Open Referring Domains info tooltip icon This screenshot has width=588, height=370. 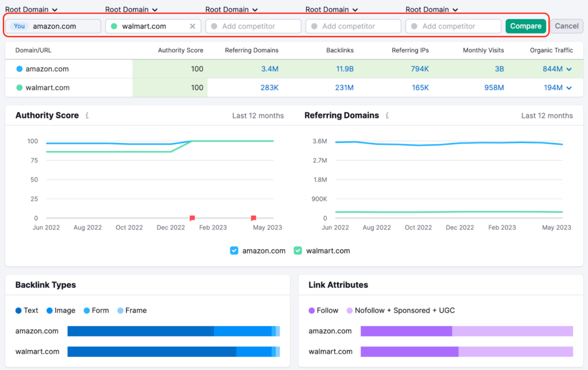tap(387, 115)
